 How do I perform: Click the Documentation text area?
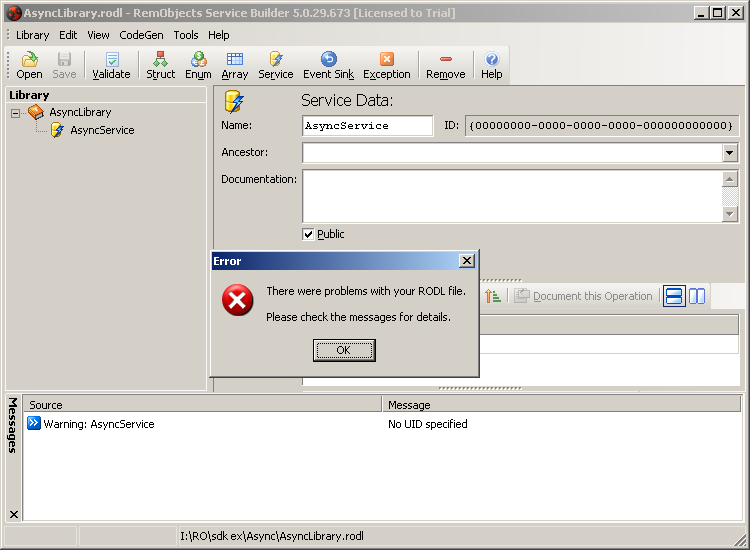click(x=512, y=196)
